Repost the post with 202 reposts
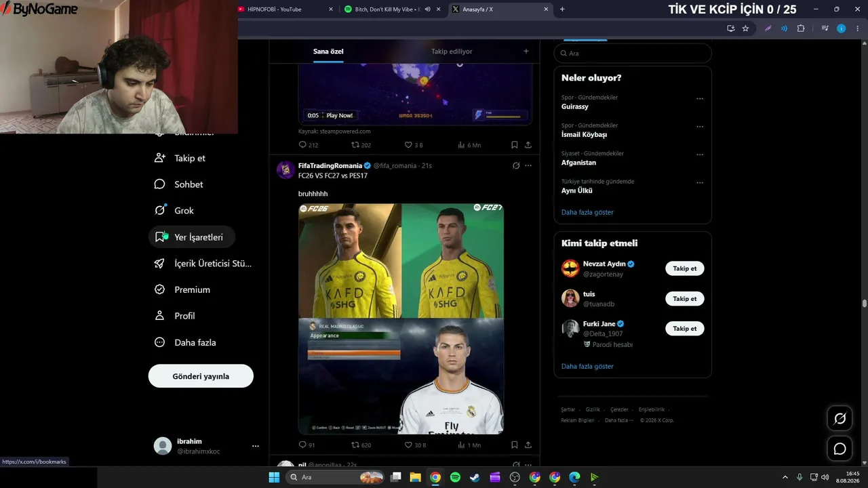This screenshot has width=868, height=488. pos(361,145)
